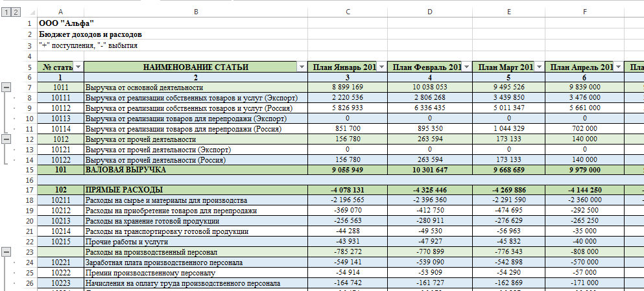The height and width of the screenshot is (291, 644).
Task: Select row 1 header
Action: click(x=30, y=23)
